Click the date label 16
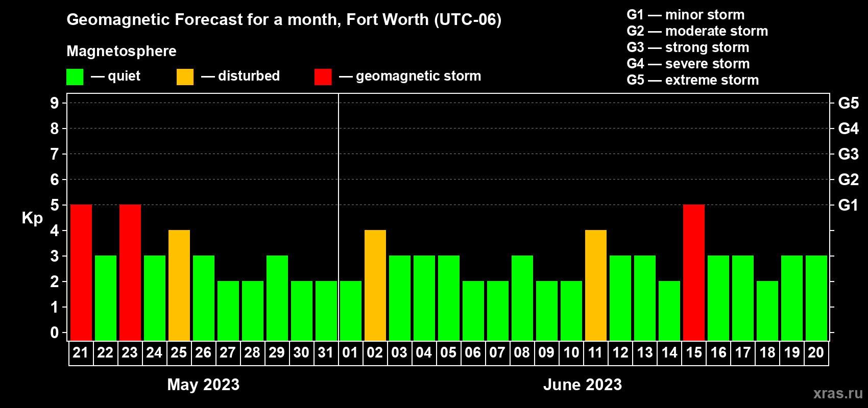Viewport: 868px width, 408px height. pos(718,352)
